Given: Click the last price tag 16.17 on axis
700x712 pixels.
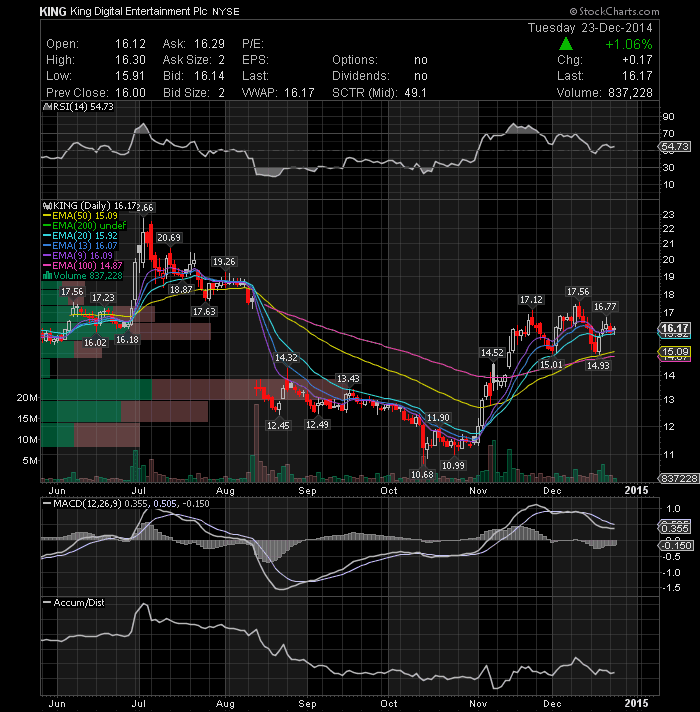Looking at the screenshot, I should tap(675, 328).
